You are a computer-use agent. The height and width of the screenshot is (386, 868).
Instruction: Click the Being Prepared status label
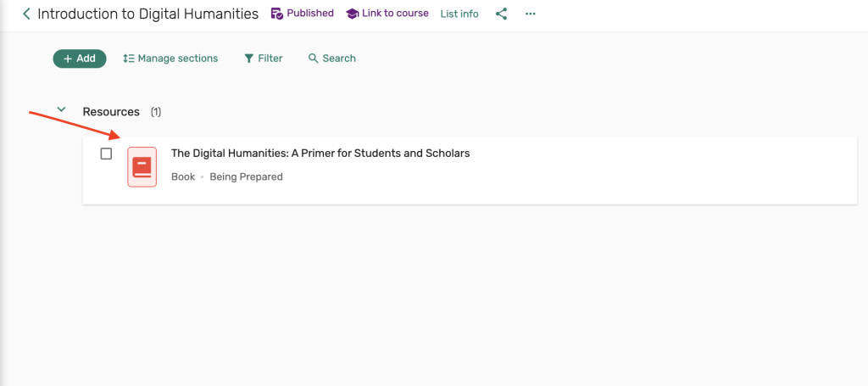coord(246,177)
